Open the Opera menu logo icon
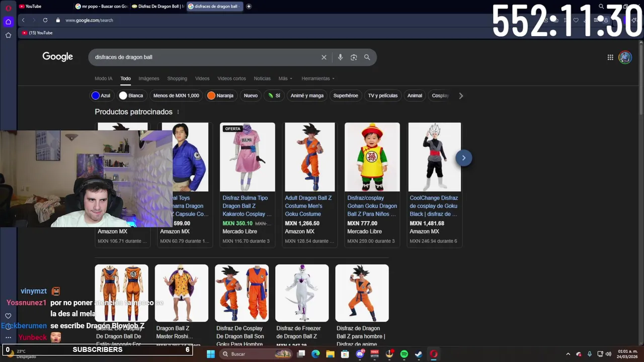The image size is (644, 362). 8,8
